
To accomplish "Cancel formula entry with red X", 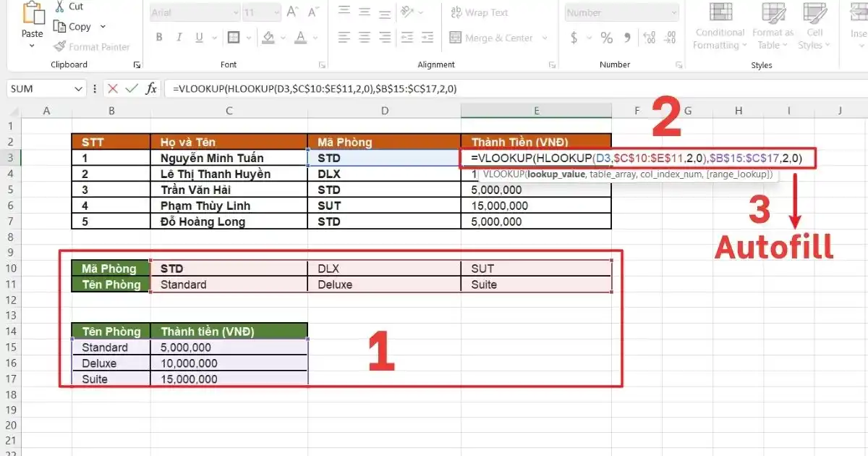I will pyautogui.click(x=113, y=88).
